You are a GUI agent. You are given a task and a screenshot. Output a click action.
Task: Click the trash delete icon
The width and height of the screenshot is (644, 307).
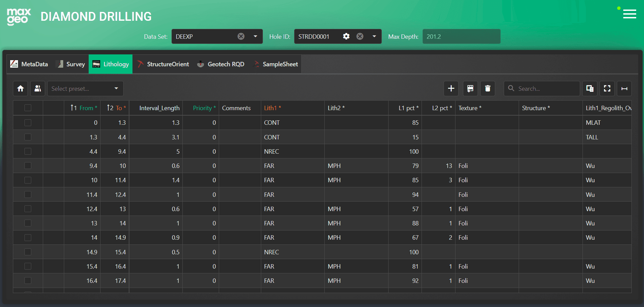(x=488, y=88)
